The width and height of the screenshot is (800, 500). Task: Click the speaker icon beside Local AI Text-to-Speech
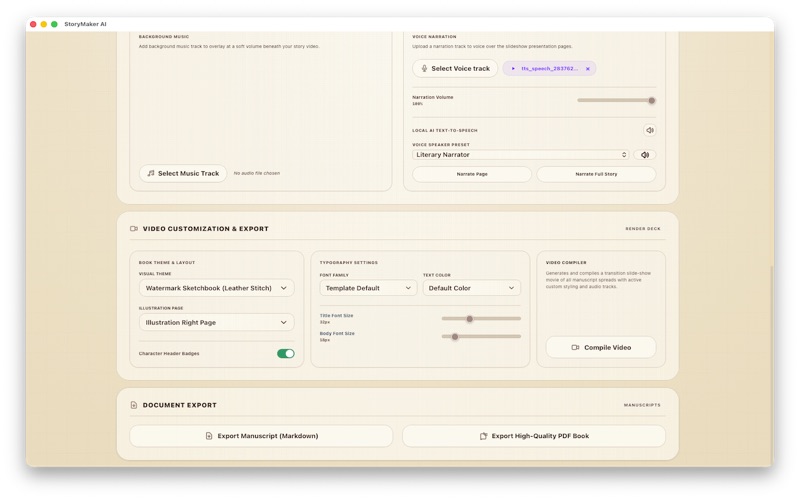[649, 130]
